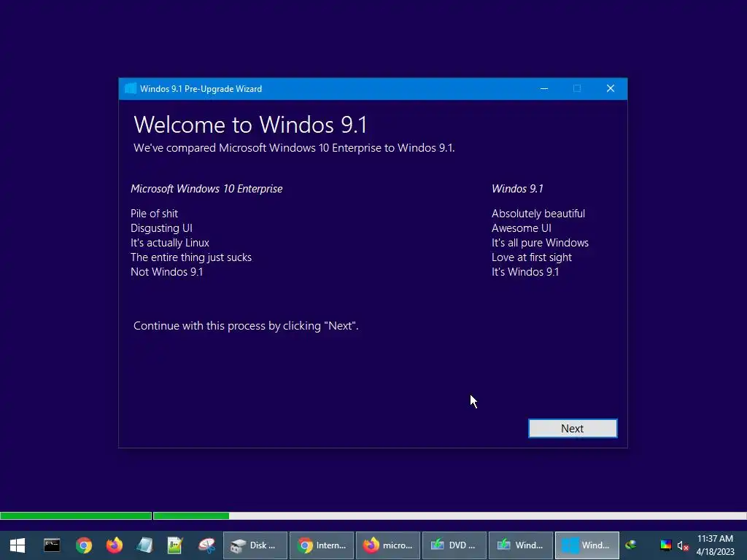Switch to the 'DVD ...' taskbar window
This screenshot has width=747, height=560.
(x=454, y=545)
